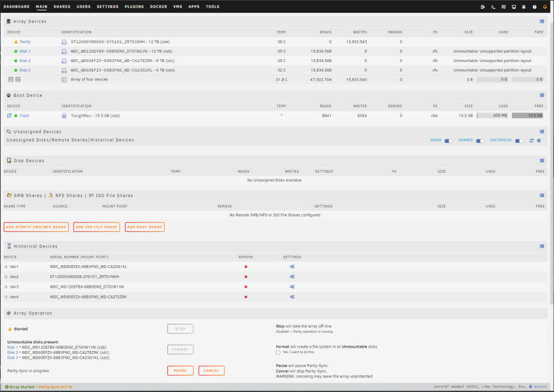Open the system info monitor icon
Screen dimensions: 554x392
[514, 7]
